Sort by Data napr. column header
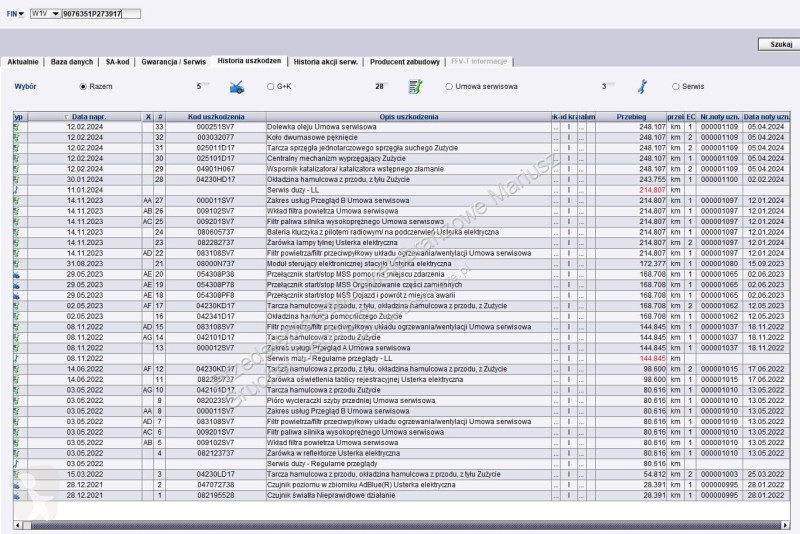This screenshot has height=534, width=800. [x=85, y=117]
